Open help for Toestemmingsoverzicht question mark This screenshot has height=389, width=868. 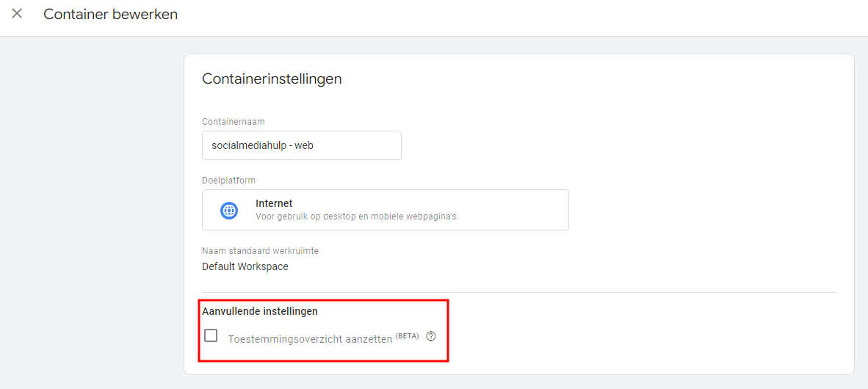431,337
